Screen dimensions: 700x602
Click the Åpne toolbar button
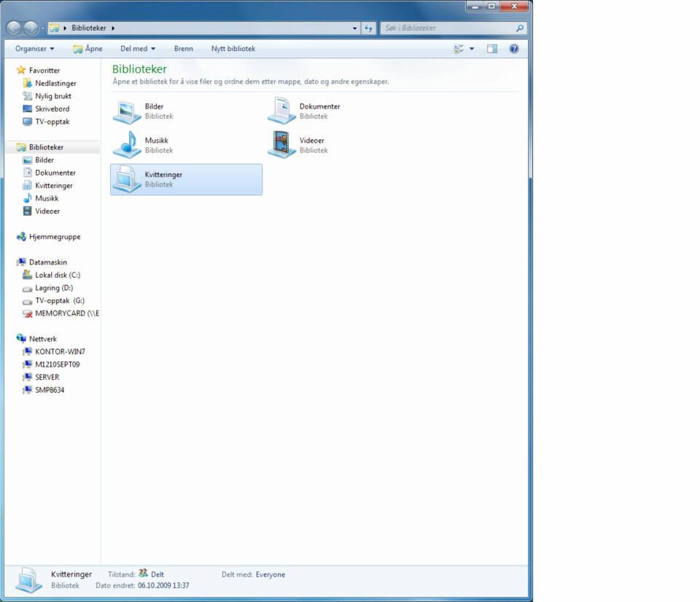pyautogui.click(x=87, y=49)
